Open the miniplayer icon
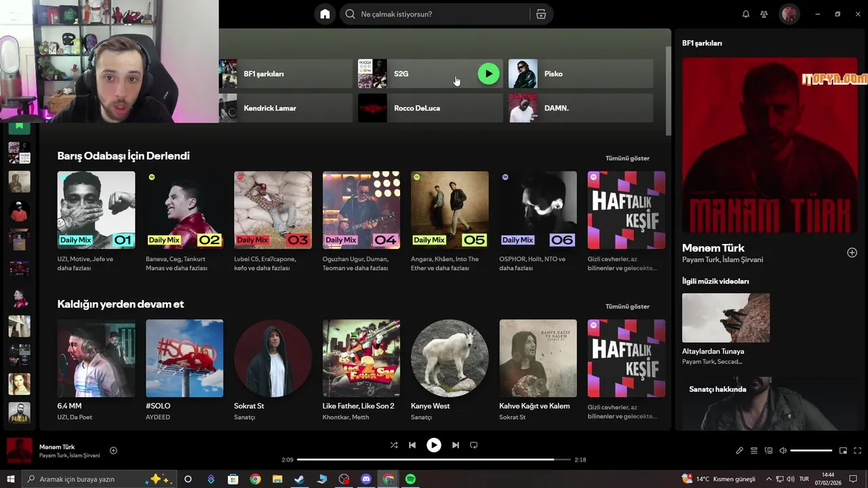The image size is (868, 488). coord(843,451)
